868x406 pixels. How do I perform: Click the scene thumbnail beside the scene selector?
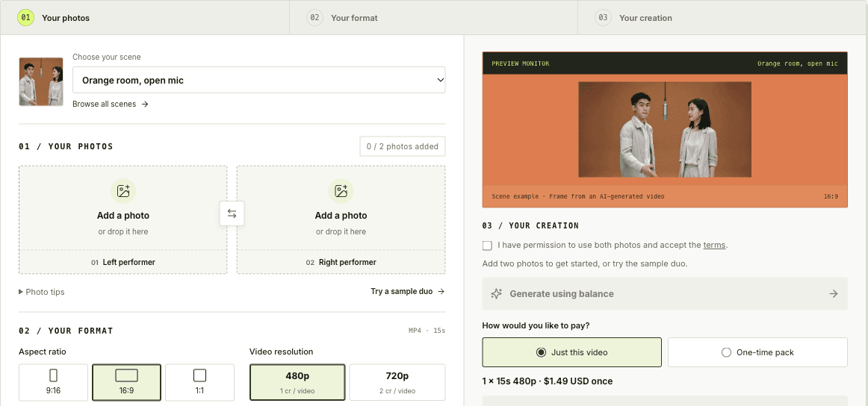[x=41, y=81]
